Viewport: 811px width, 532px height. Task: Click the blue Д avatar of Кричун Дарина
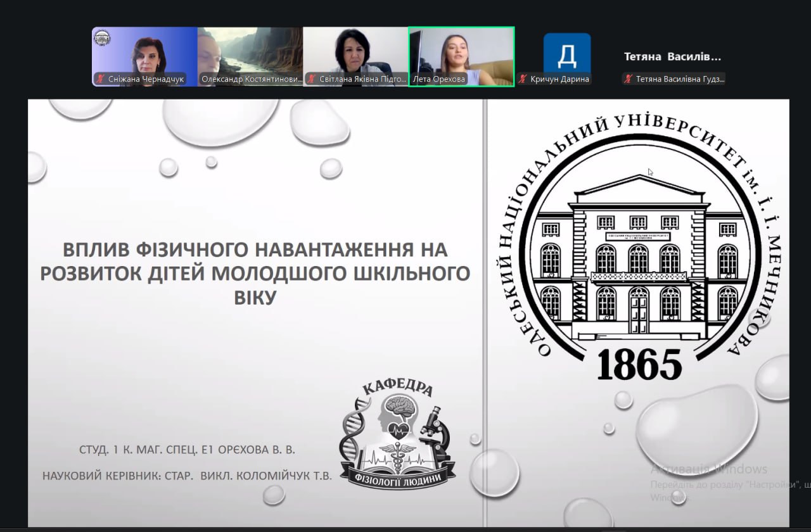(x=567, y=56)
